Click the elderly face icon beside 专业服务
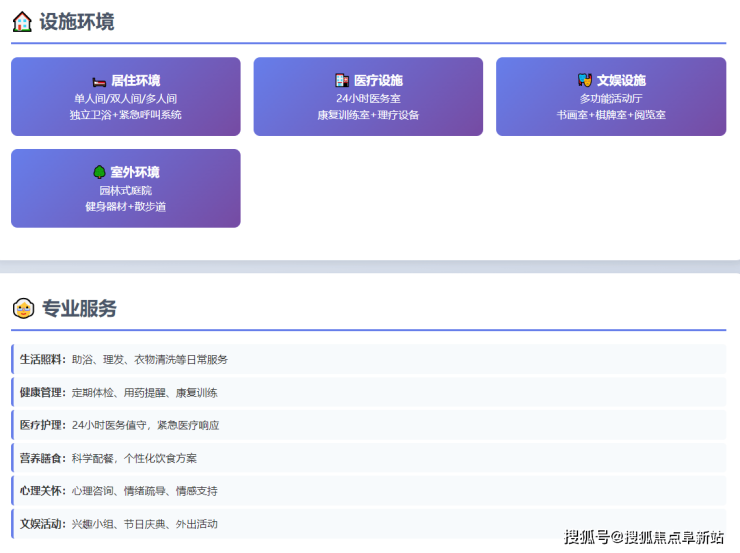Image resolution: width=740 pixels, height=553 pixels. click(x=23, y=308)
